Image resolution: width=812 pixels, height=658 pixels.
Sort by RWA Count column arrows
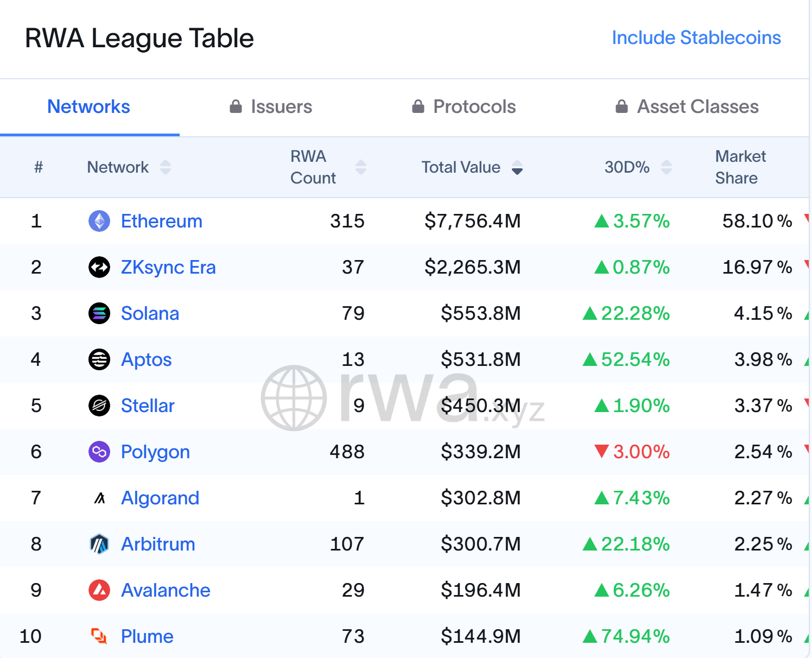361,167
